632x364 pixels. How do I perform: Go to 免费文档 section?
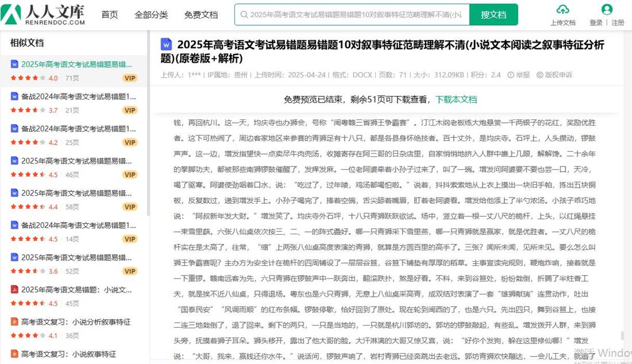click(201, 15)
